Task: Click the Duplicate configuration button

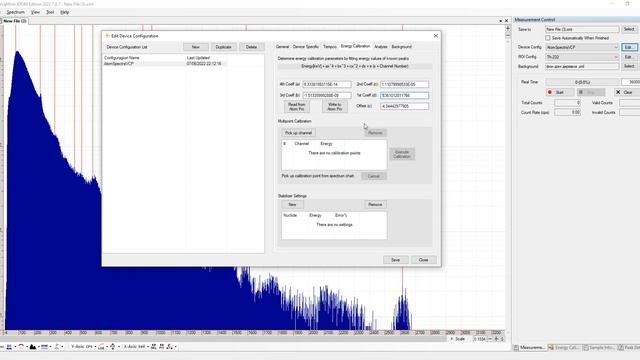Action: click(x=223, y=47)
